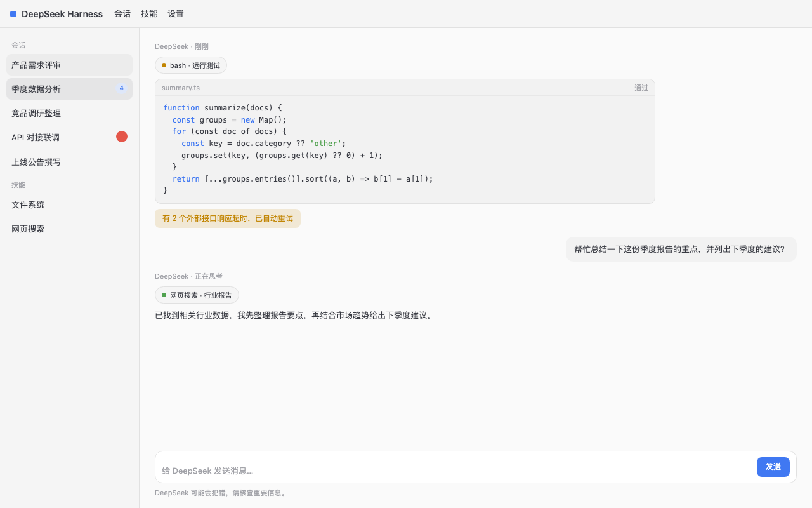Click the 技能 section heading in sidebar
This screenshot has width=812, height=508.
pos(18,185)
